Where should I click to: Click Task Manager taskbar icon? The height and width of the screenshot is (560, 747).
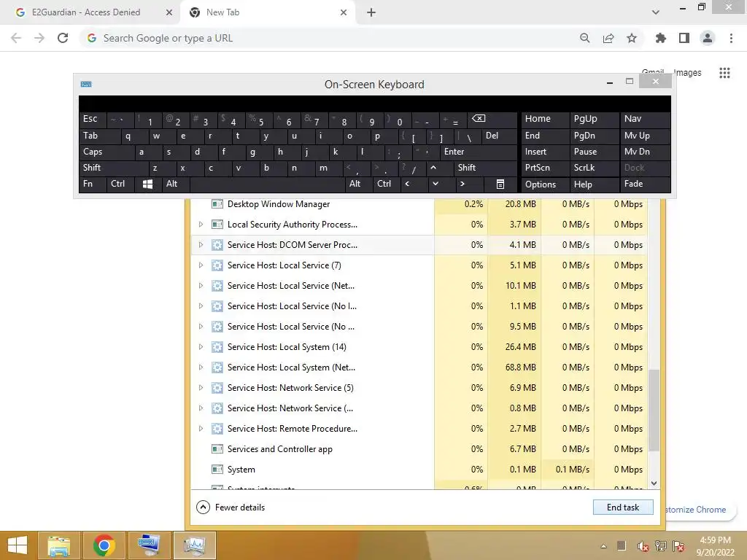(194, 545)
